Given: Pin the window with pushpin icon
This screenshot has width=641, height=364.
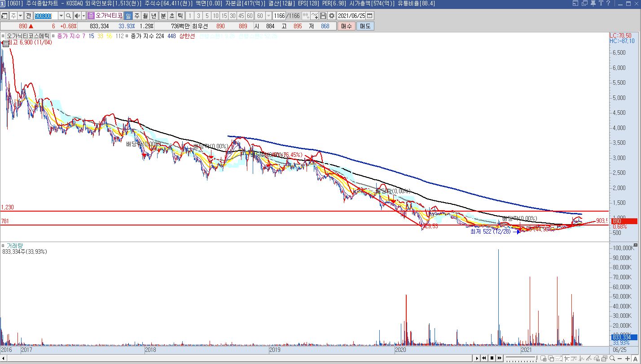Looking at the screenshot, I should [593, 4].
